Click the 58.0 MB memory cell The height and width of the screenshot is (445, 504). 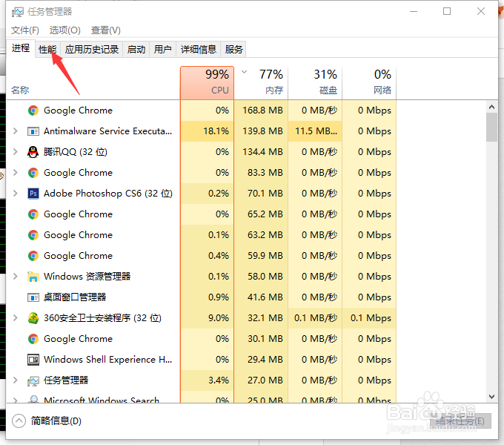point(261,277)
